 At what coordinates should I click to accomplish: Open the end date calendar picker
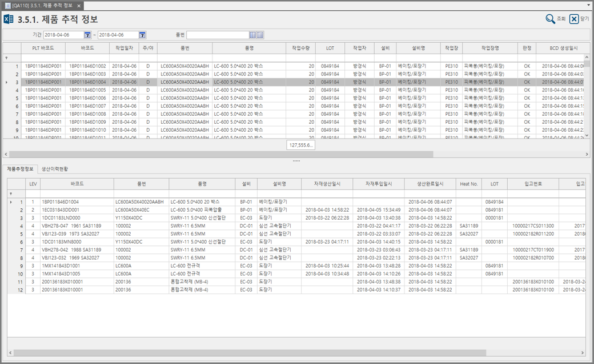(x=142, y=35)
